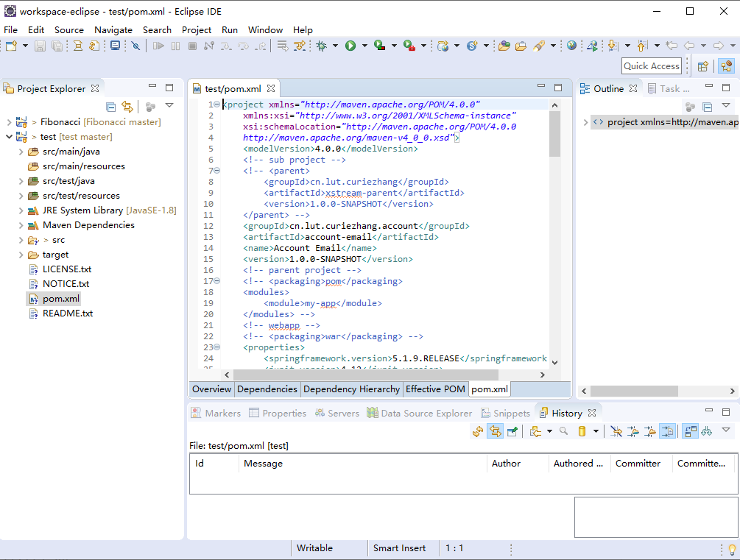This screenshot has height=560, width=740.
Task: Click the Open Type folder icon
Action: tap(504, 46)
